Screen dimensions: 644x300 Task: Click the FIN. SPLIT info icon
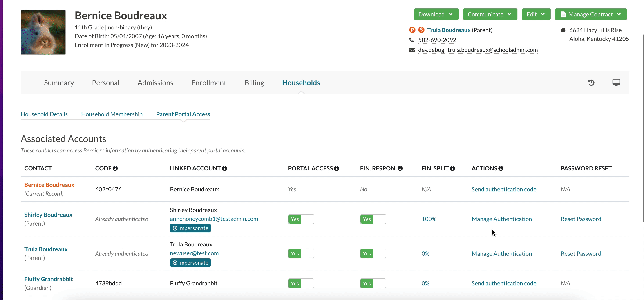tap(452, 168)
